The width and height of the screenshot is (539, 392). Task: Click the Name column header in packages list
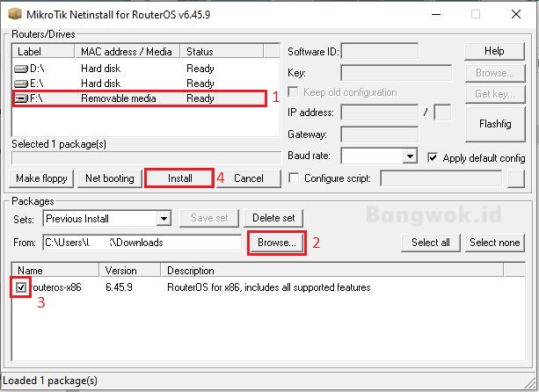(x=55, y=271)
